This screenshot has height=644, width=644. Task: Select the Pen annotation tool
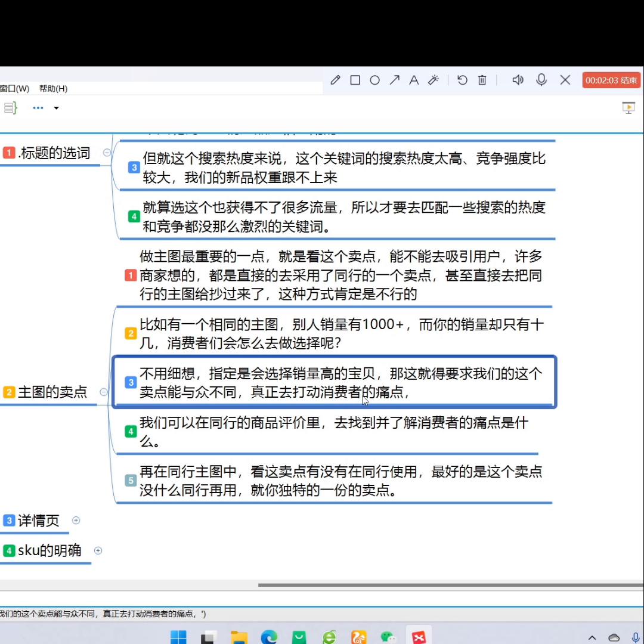point(335,79)
